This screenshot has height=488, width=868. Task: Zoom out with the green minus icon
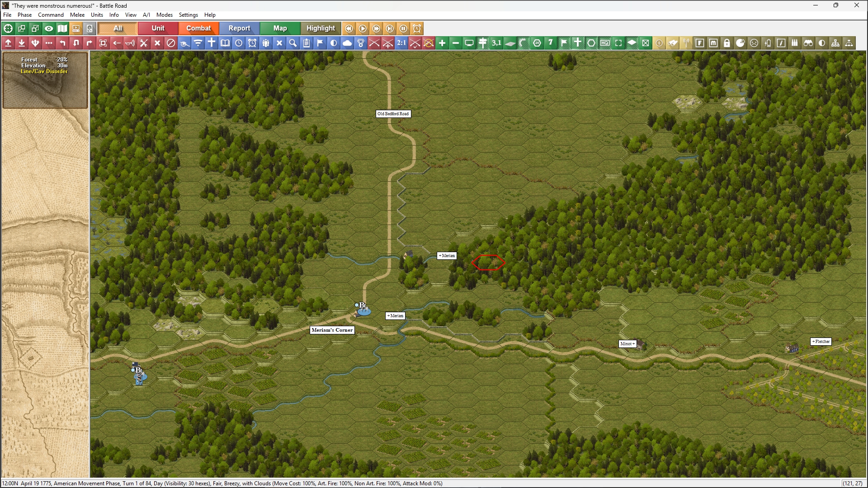point(456,43)
